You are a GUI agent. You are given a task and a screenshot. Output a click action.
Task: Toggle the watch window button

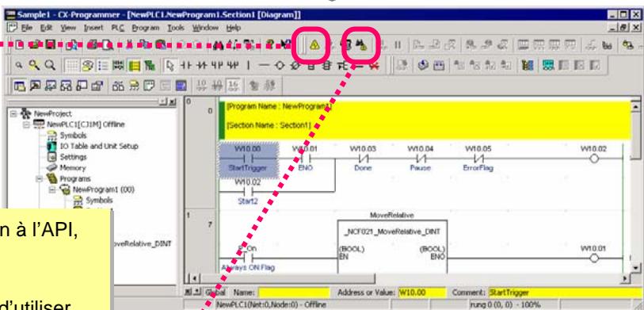coord(50,86)
